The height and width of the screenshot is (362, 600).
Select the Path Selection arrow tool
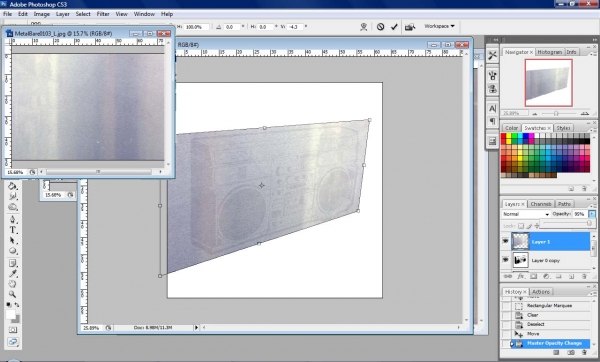[x=12, y=240]
